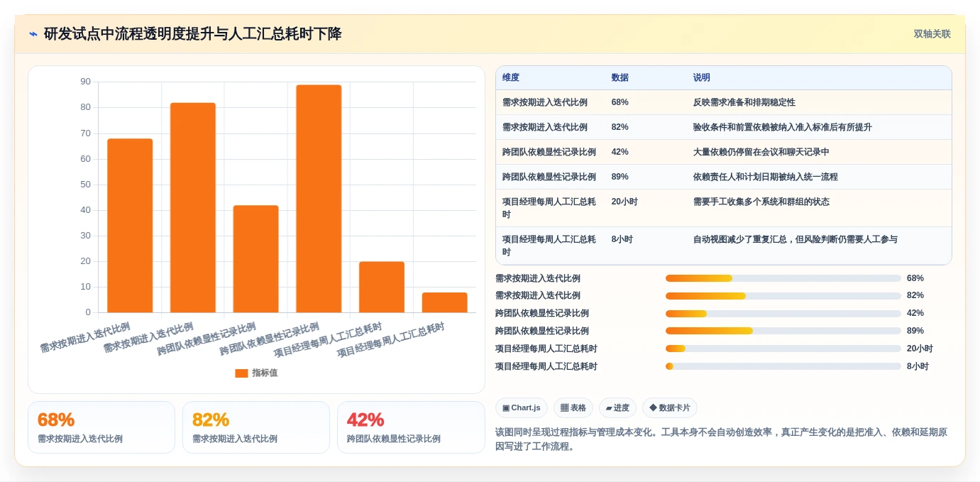The image size is (980, 482).
Task: Click the blue lightning icon beside the title
Action: coord(33,34)
